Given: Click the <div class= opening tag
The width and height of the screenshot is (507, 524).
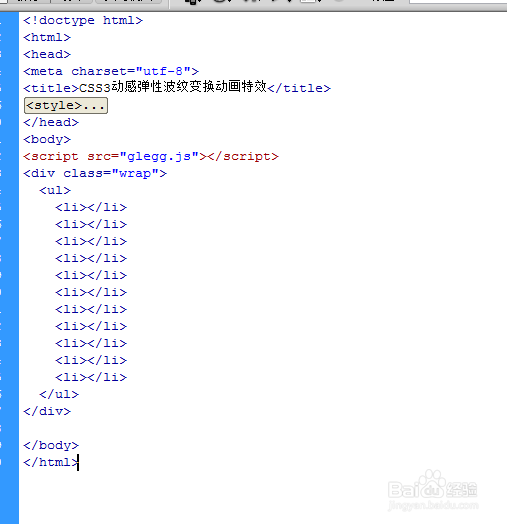Looking at the screenshot, I should tap(67, 173).
